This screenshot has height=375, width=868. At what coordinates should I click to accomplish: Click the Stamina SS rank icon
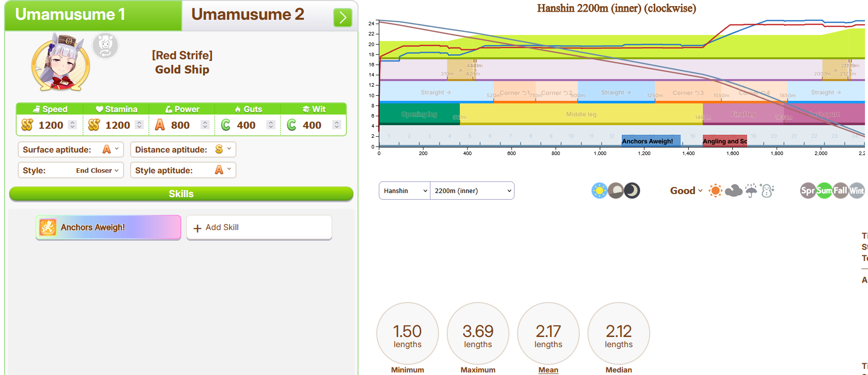click(94, 125)
